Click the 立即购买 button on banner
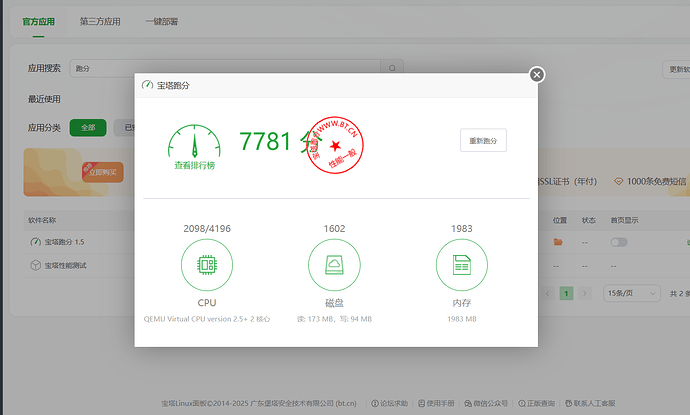This screenshot has width=690, height=415. [103, 172]
